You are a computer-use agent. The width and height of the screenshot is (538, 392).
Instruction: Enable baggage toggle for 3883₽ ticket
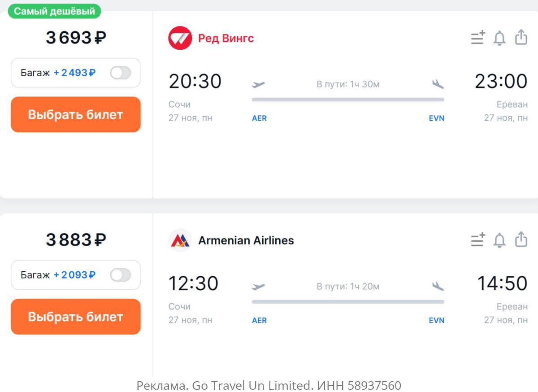pos(121,275)
